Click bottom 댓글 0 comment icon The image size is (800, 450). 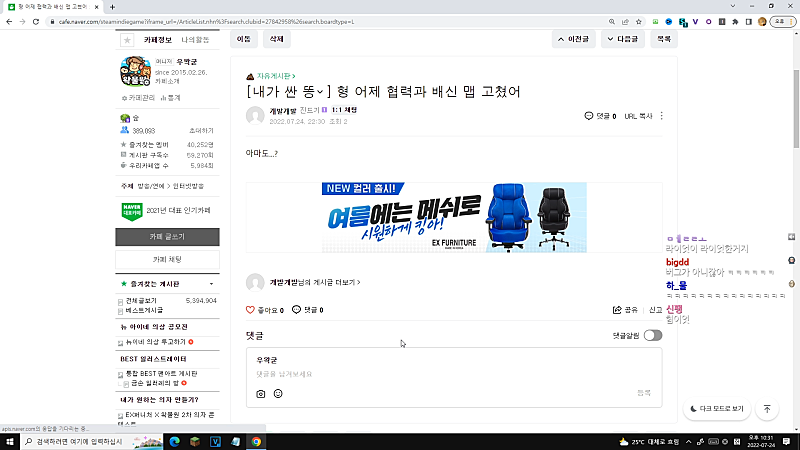click(296, 310)
